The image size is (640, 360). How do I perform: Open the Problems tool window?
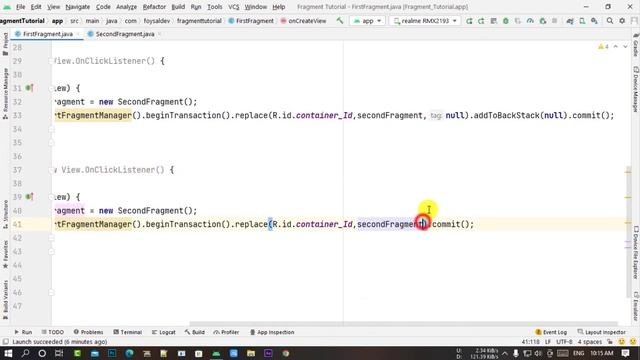pyautogui.click(x=88, y=332)
